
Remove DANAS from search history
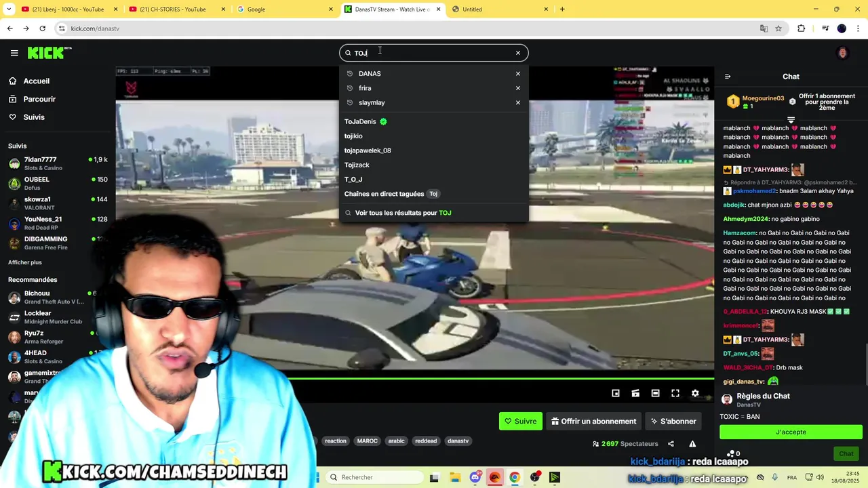pyautogui.click(x=518, y=74)
